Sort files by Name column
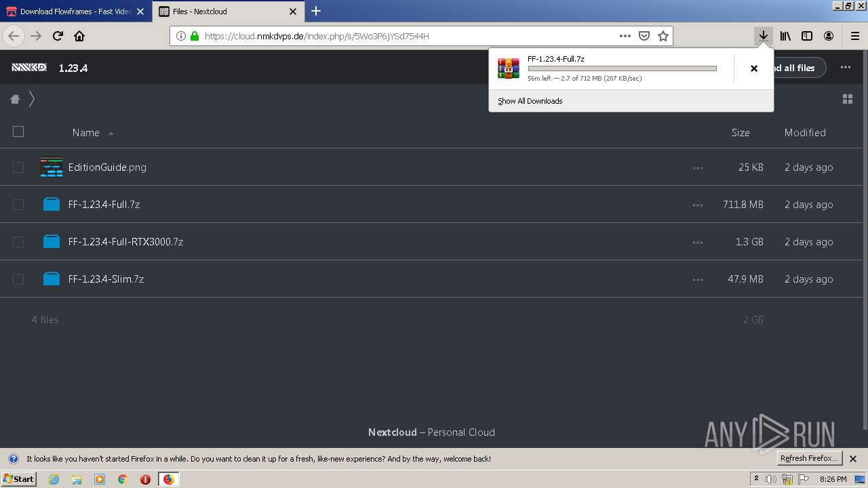Viewport: 868px width, 488px height. point(86,133)
